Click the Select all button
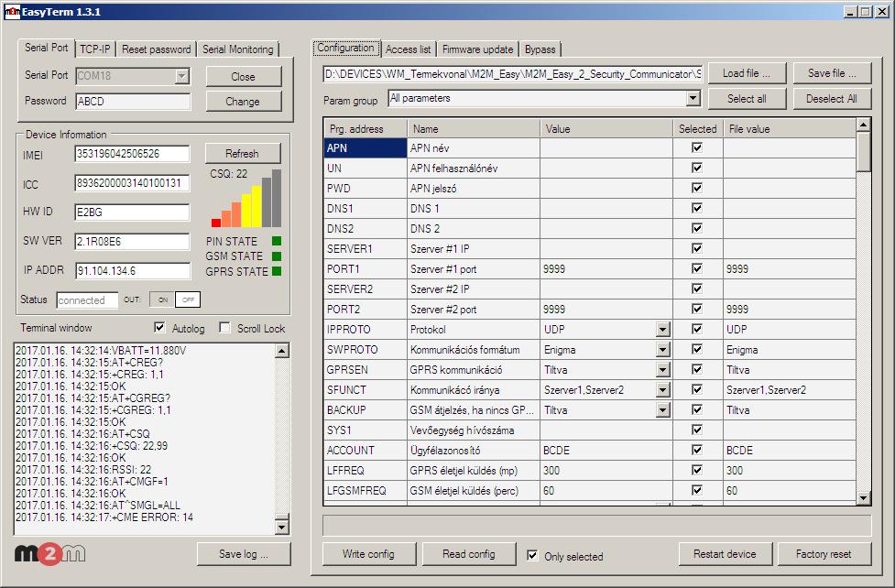Screen dimensions: 895x588 [747, 99]
